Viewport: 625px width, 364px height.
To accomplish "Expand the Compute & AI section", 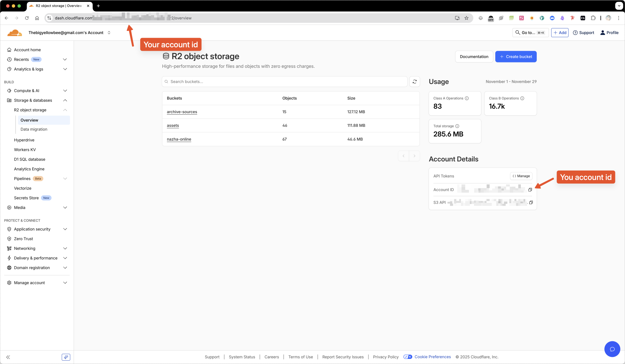I will 65,91.
